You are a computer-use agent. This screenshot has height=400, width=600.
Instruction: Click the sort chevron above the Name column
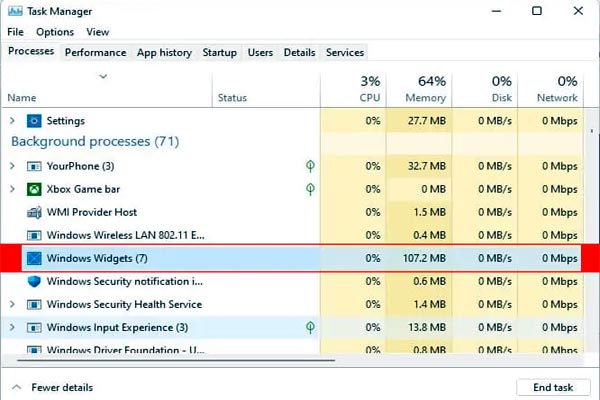click(x=103, y=77)
